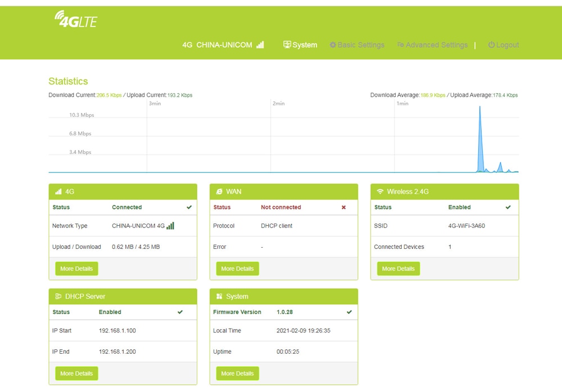Click the Advanced Settings sliders icon
Image resolution: width=562 pixels, height=392 pixels.
[400, 45]
